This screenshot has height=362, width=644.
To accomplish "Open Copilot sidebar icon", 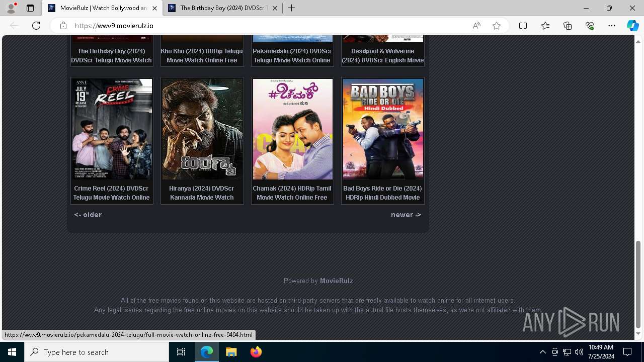I will (x=632, y=26).
